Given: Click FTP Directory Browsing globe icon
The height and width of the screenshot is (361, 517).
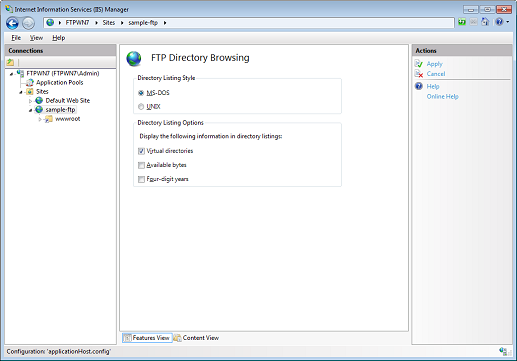Looking at the screenshot, I should point(134,59).
